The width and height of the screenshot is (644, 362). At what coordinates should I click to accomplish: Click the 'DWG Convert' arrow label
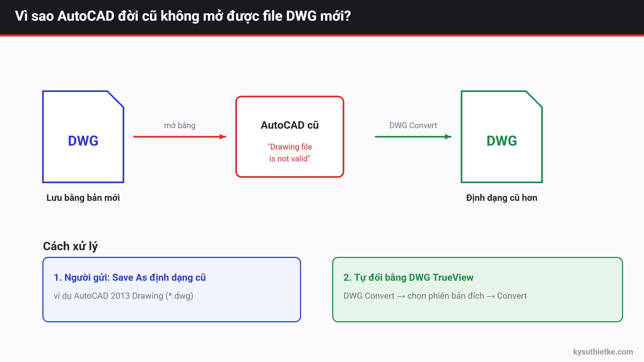(413, 125)
